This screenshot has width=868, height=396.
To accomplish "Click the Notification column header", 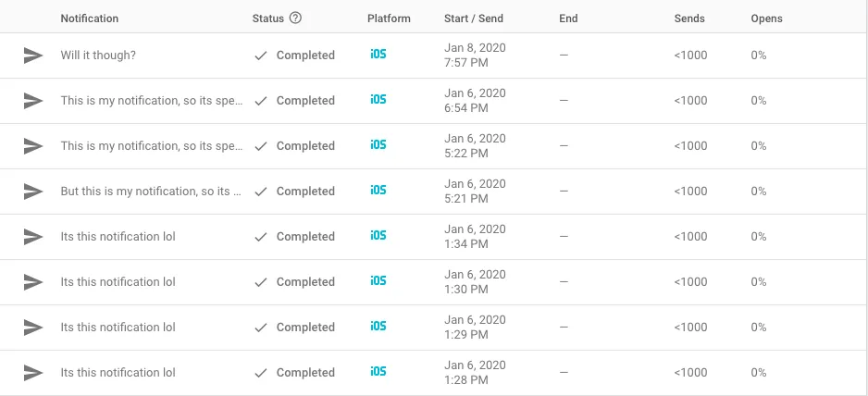I will click(x=90, y=19).
